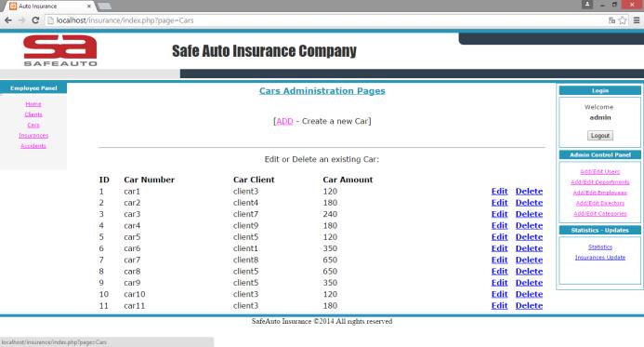Image resolution: width=644 pixels, height=347 pixels.
Task: Open Clients in Employee Panel
Action: click(33, 114)
